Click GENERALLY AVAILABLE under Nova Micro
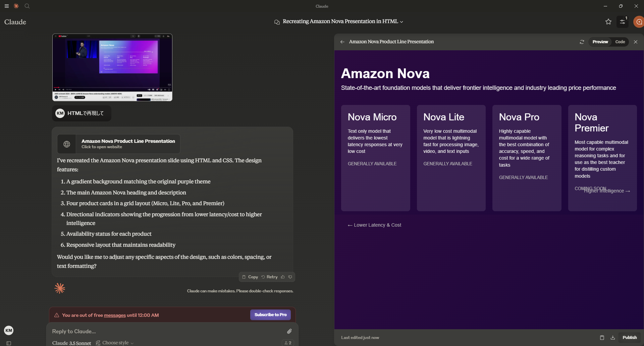This screenshot has width=644, height=346. click(372, 164)
